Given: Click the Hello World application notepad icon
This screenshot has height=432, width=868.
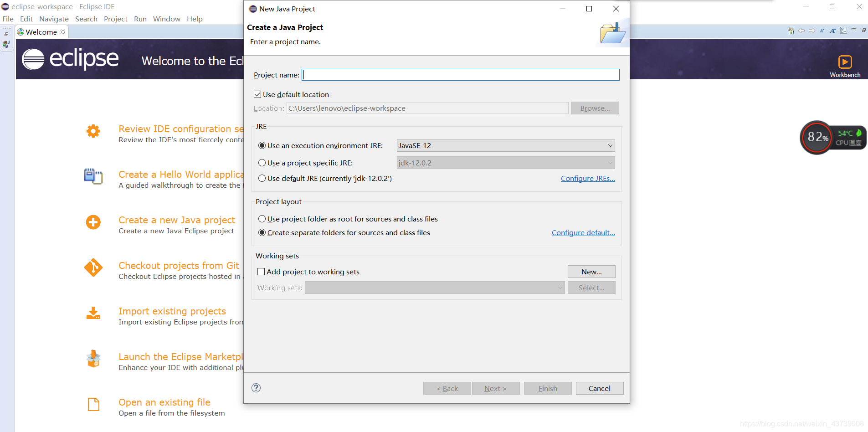Looking at the screenshot, I should pos(93,176).
